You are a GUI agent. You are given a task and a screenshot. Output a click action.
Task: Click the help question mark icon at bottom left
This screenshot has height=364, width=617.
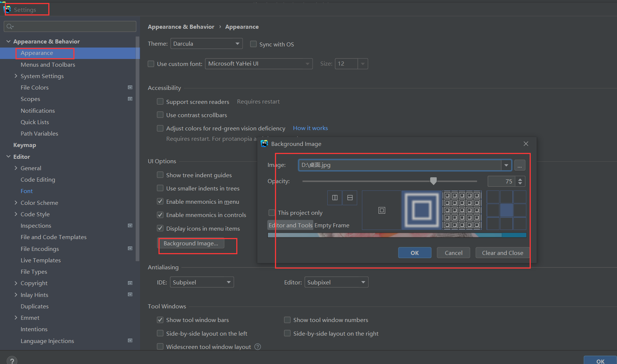(11, 359)
